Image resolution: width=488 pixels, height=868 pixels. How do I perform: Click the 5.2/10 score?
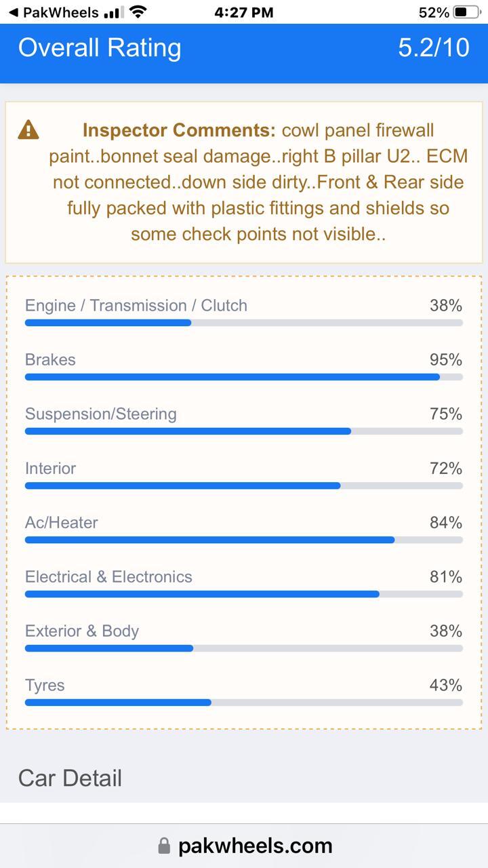tap(434, 47)
